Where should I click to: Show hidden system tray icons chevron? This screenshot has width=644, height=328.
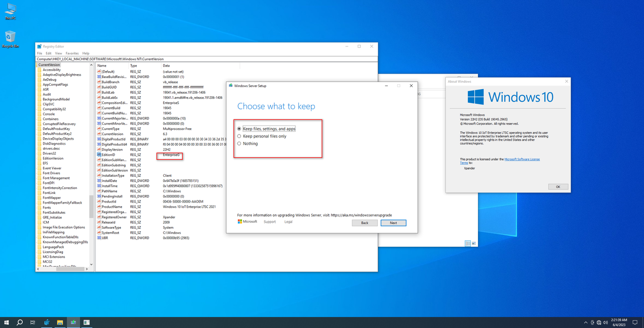[x=586, y=322]
